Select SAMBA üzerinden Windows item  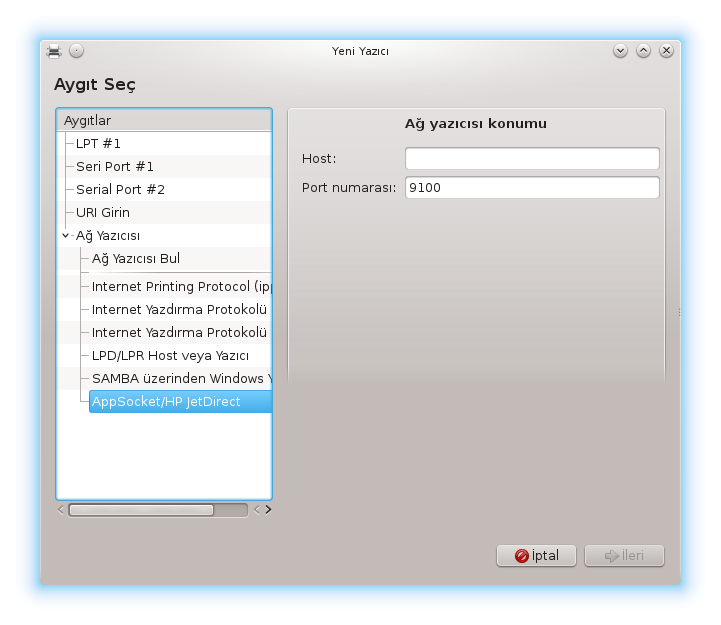click(181, 378)
